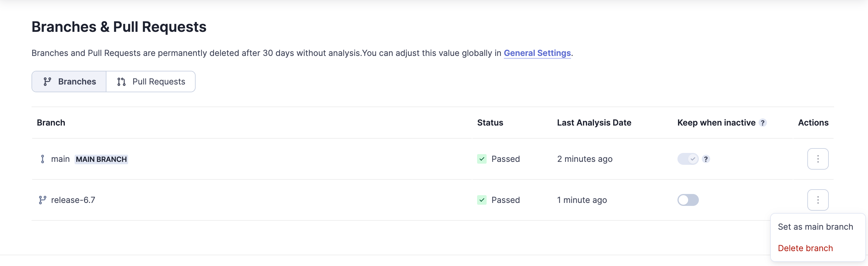Click the pull request icon in tab
Screen dimensions: 868x266
(x=121, y=82)
